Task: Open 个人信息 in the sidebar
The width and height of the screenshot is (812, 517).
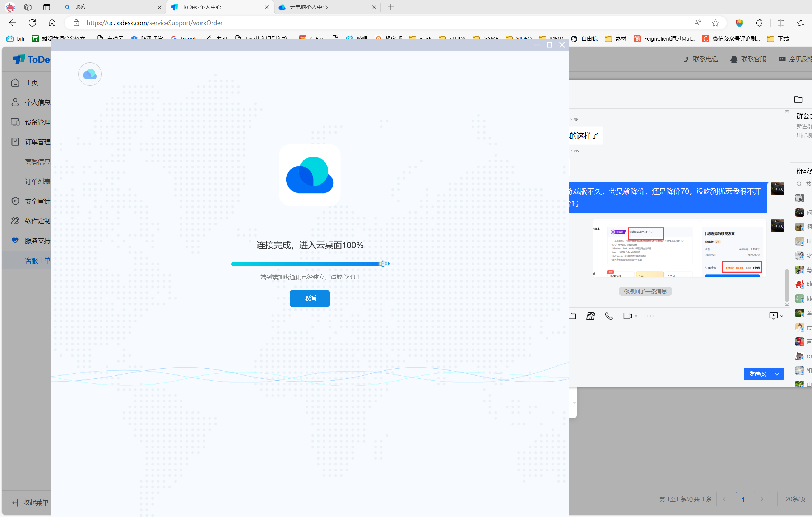Action: point(27,102)
